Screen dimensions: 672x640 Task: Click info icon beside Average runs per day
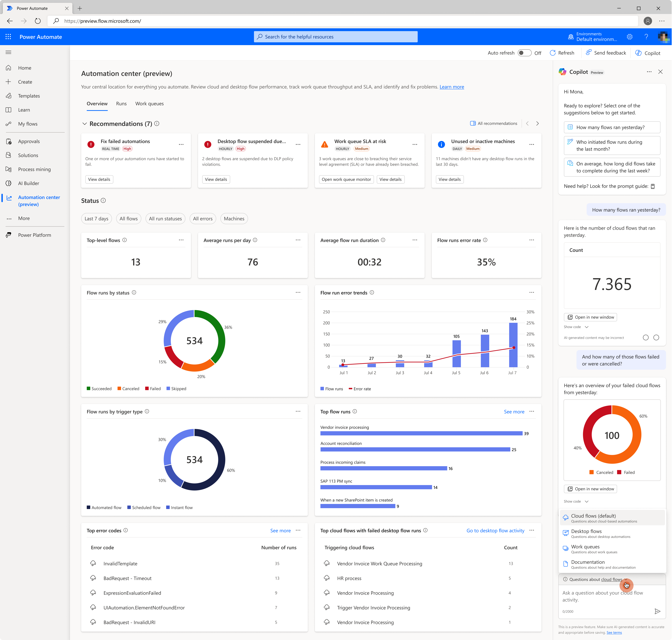255,240
